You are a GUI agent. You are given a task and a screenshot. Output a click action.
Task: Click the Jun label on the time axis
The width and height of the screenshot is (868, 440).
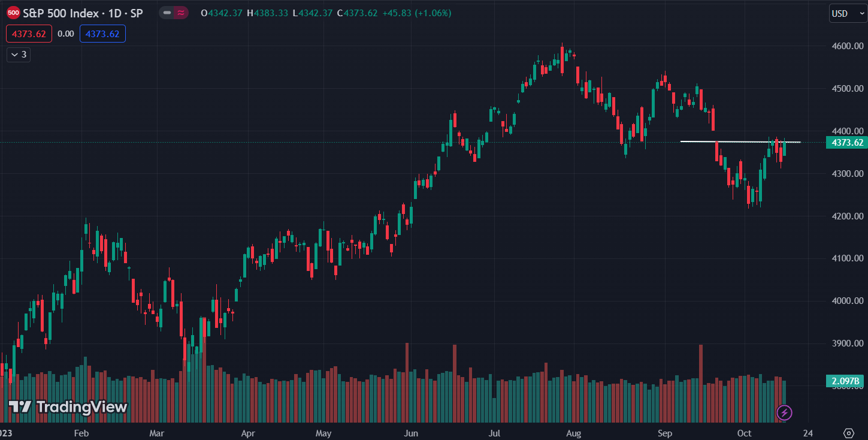pos(410,433)
